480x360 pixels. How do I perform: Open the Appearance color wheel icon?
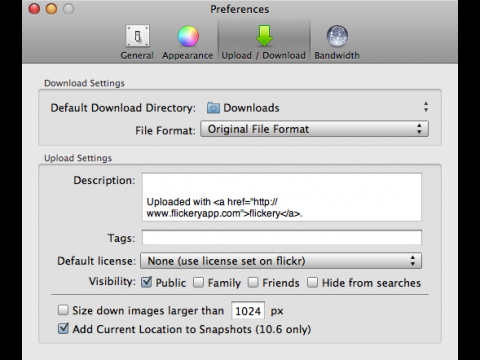pos(188,36)
